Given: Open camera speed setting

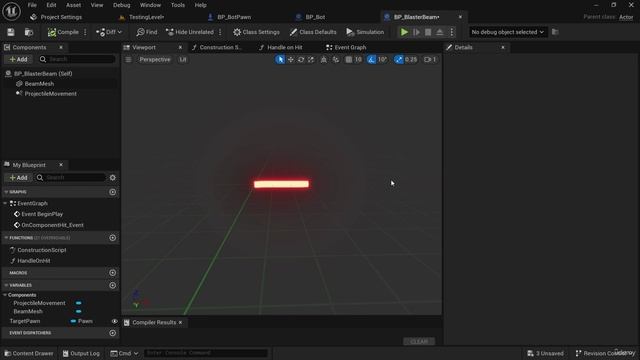Looking at the screenshot, I should 430,60.
